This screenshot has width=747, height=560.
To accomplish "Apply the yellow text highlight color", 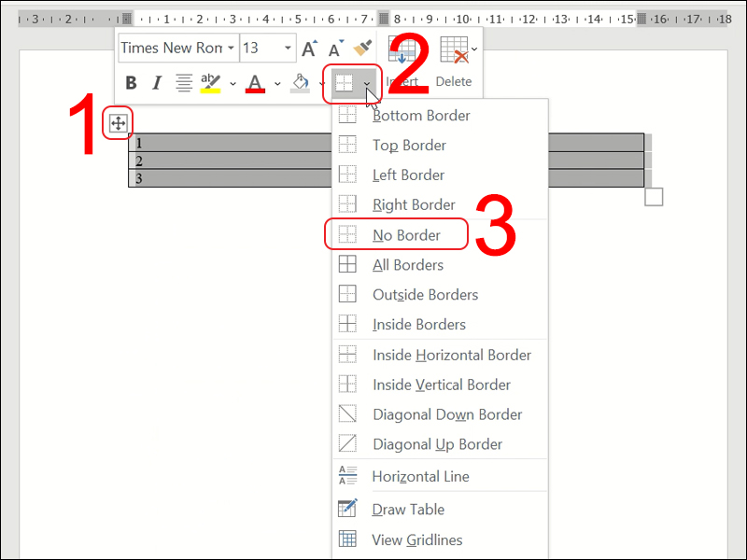I will tap(211, 83).
